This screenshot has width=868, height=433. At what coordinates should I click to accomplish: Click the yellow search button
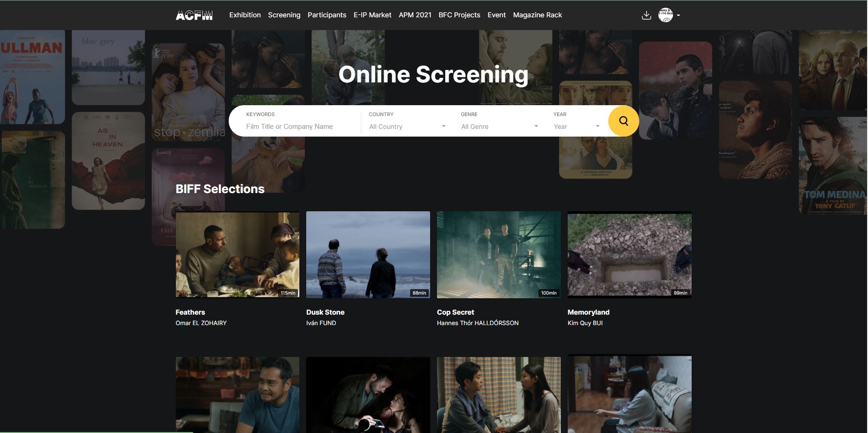tap(623, 121)
